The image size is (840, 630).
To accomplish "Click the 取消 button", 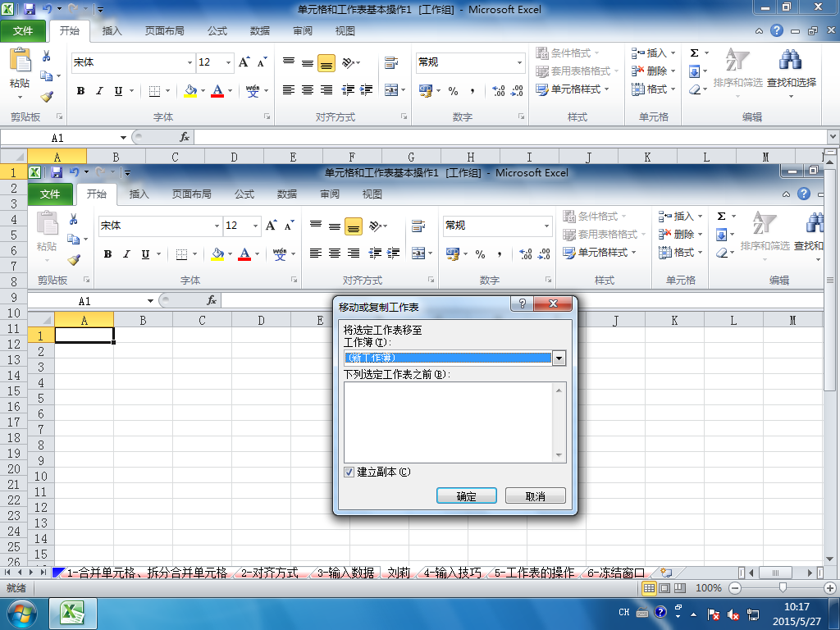I will point(535,496).
